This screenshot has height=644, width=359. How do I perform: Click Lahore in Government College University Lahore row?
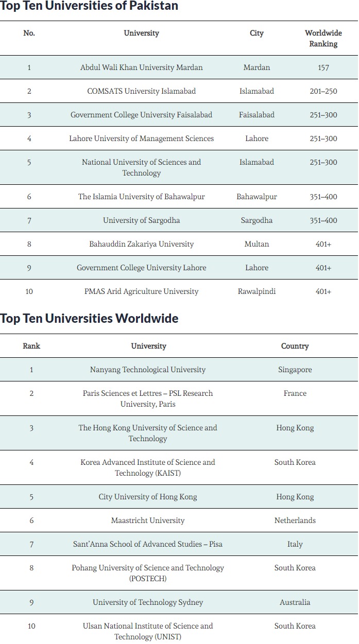257,268
